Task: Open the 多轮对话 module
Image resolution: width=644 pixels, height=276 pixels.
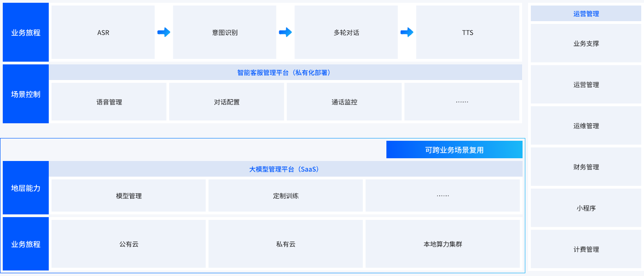Action: [346, 32]
